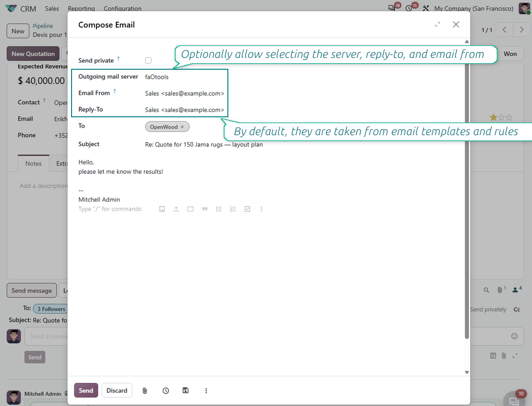
Task: Open the Configuration menu
Action: pos(122,8)
